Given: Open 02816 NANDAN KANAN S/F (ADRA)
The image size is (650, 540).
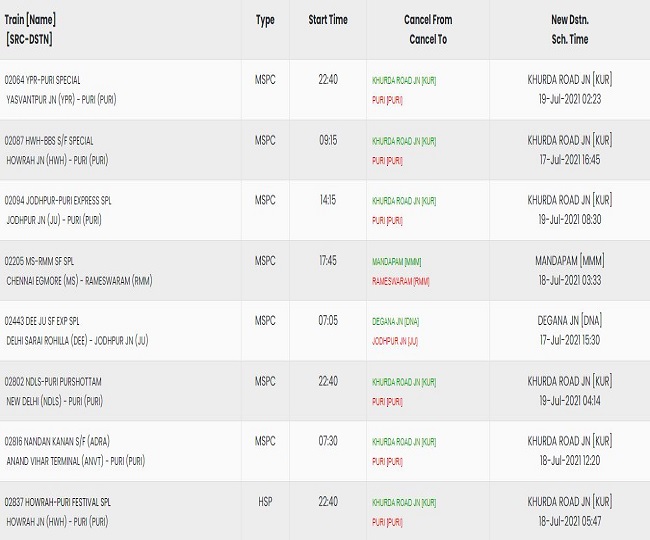Looking at the screenshot, I should pos(59,441).
